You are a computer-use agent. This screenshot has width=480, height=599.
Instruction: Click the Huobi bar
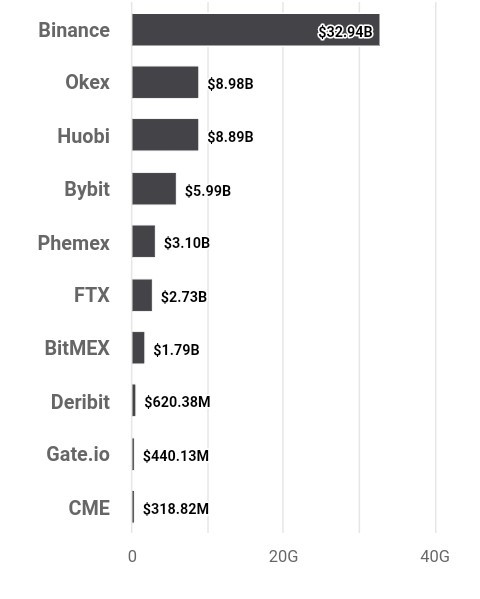tap(165, 134)
